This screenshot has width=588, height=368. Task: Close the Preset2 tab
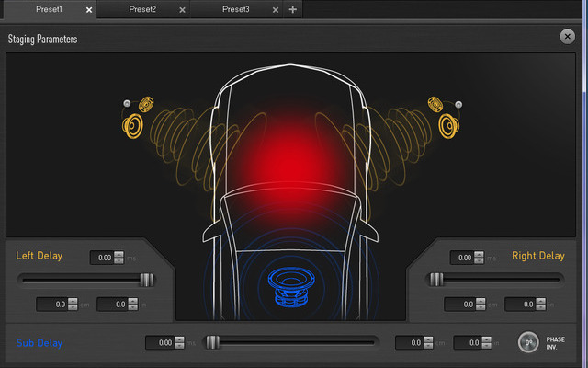[182, 10]
